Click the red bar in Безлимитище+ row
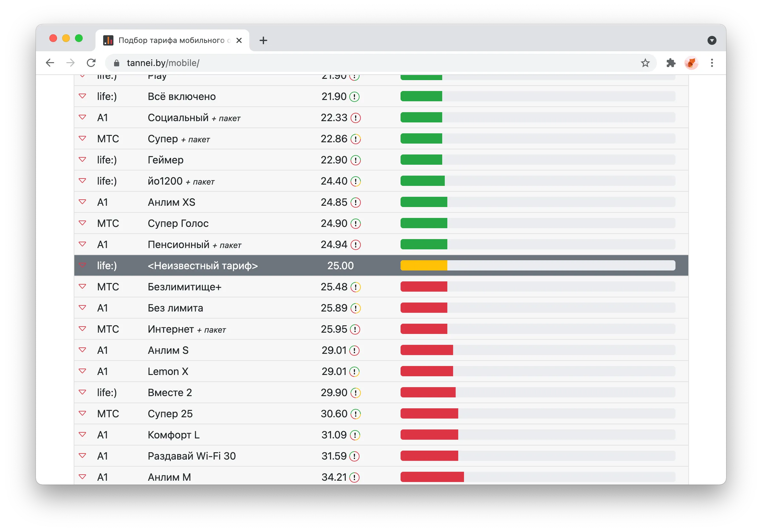762x532 pixels. pos(424,287)
